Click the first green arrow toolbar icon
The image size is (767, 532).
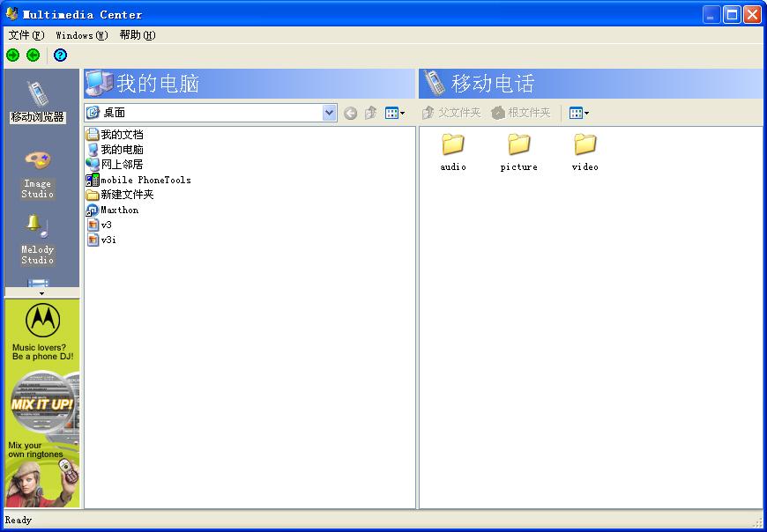12,55
